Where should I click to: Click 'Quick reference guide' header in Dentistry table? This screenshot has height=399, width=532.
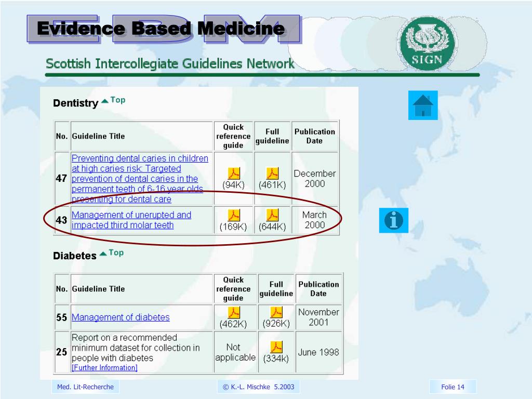233,136
